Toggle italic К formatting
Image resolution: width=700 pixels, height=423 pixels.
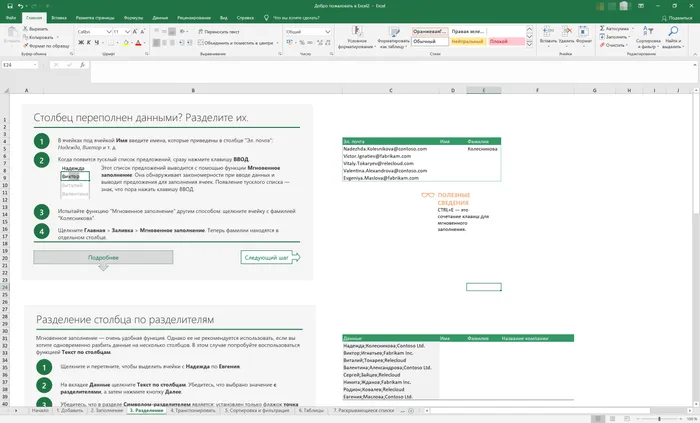point(88,42)
